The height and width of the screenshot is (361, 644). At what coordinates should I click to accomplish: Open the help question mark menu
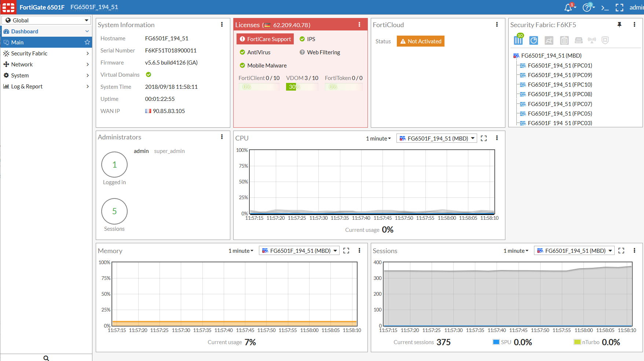click(587, 7)
